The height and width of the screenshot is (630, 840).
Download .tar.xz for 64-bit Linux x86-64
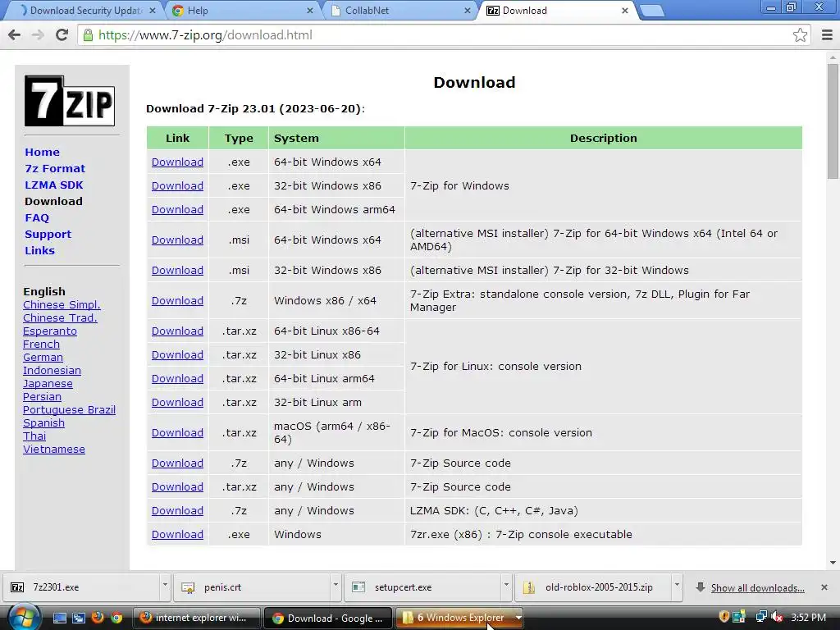click(177, 331)
